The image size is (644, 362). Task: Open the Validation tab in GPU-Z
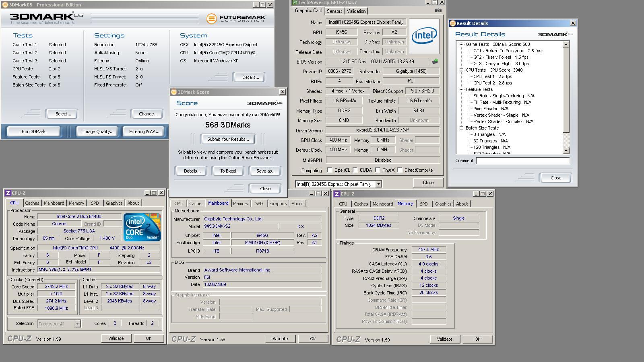(356, 11)
